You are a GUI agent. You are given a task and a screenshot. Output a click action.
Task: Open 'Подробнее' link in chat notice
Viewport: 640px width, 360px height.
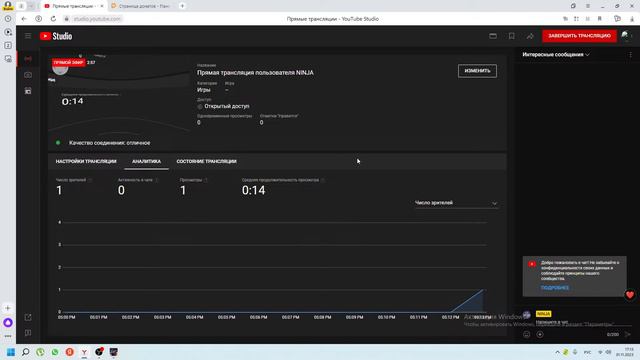(x=555, y=288)
